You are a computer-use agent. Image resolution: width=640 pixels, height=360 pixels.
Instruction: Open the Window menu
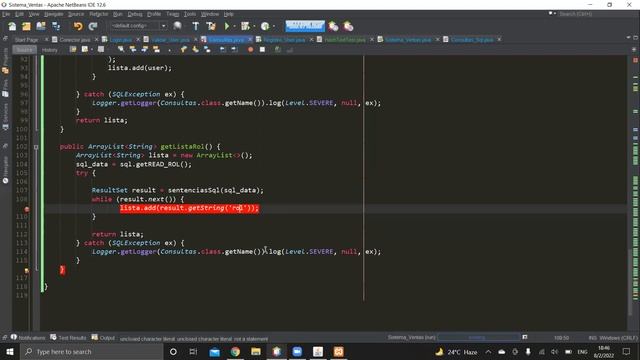click(x=210, y=14)
